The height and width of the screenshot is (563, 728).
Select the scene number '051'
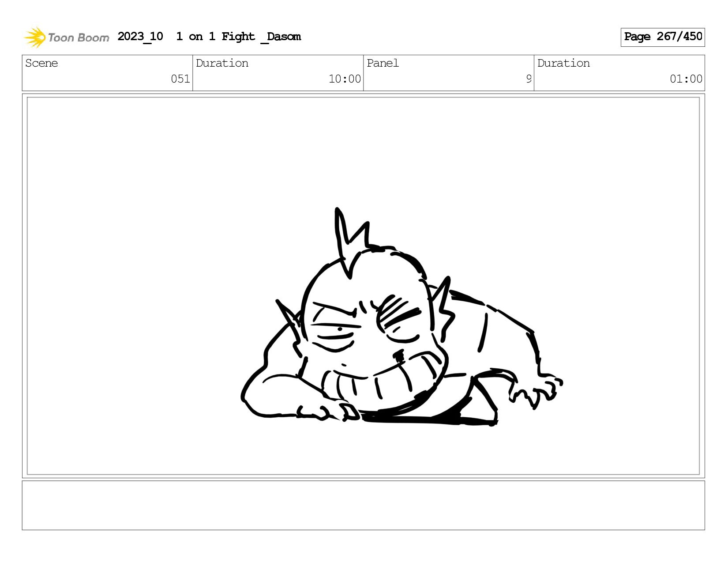coord(180,79)
